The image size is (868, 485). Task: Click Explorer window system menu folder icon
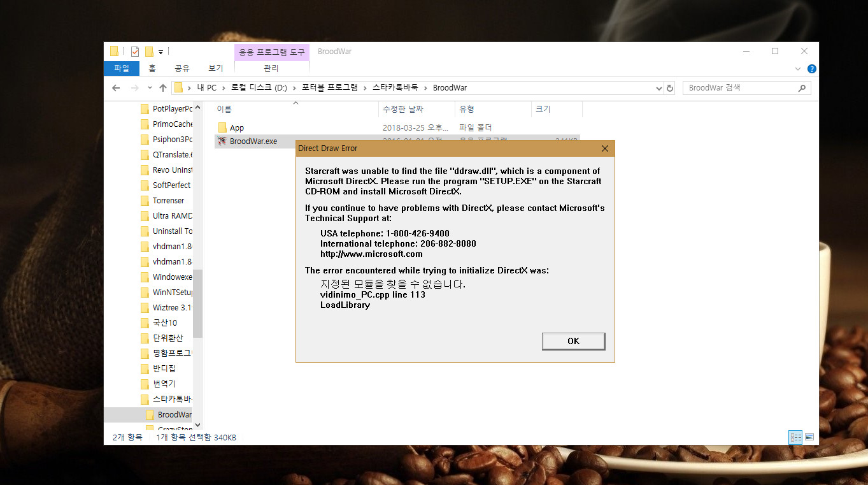(x=114, y=52)
